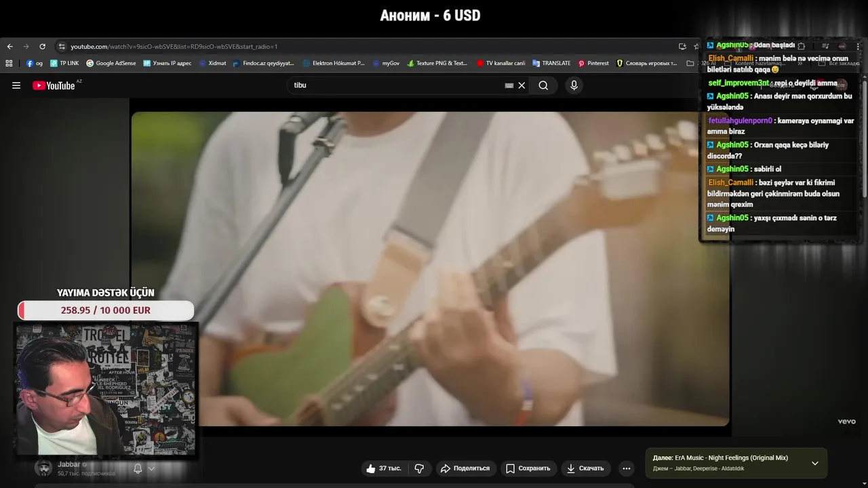868x488 pixels.
Task: Click the install app icon in address bar
Action: pos(682,46)
